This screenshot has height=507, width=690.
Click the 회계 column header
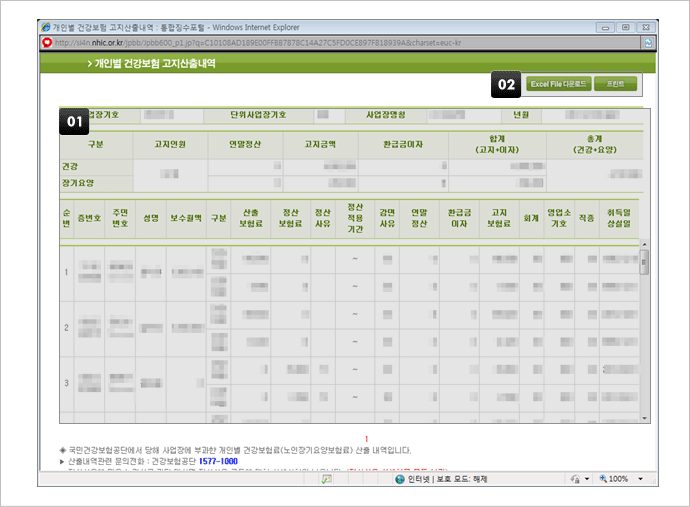[531, 218]
